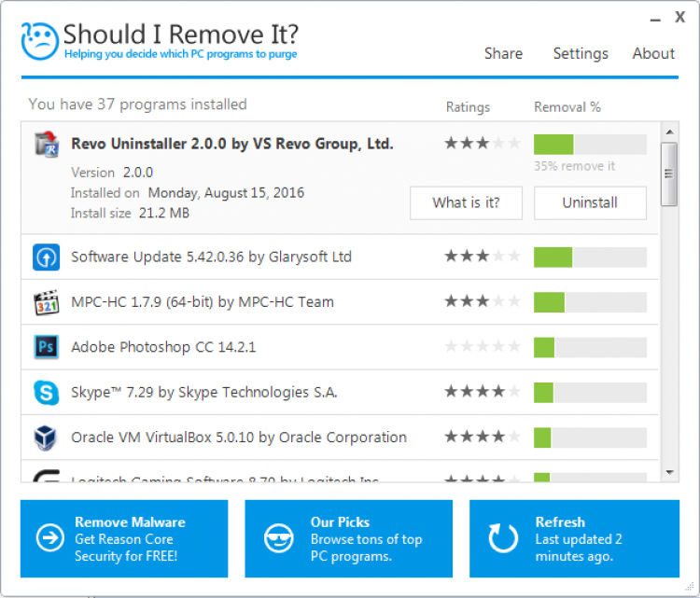Click the 'Helping you decide' tagline

[x=181, y=54]
